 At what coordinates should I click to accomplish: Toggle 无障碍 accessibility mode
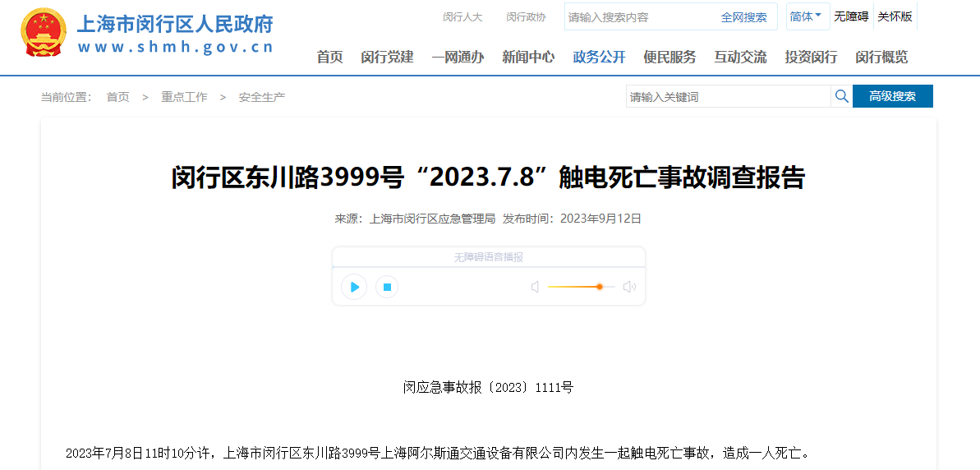click(851, 16)
